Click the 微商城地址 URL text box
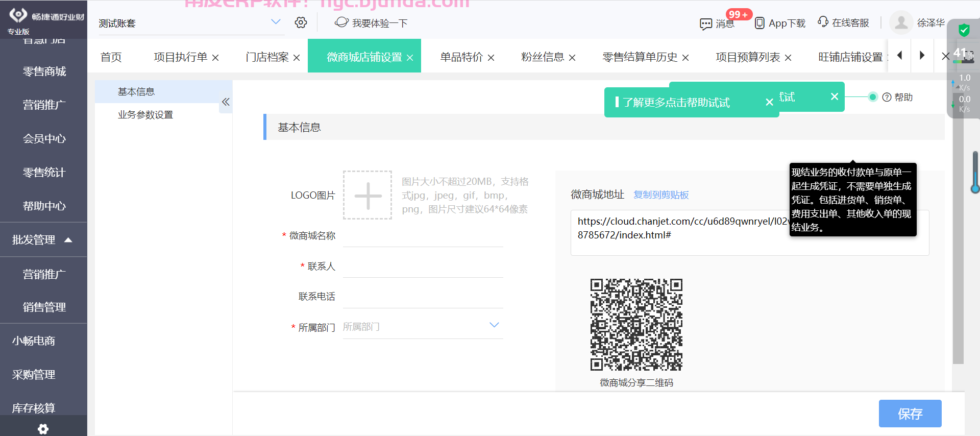Viewport: 980px width, 436px height. pos(749,233)
